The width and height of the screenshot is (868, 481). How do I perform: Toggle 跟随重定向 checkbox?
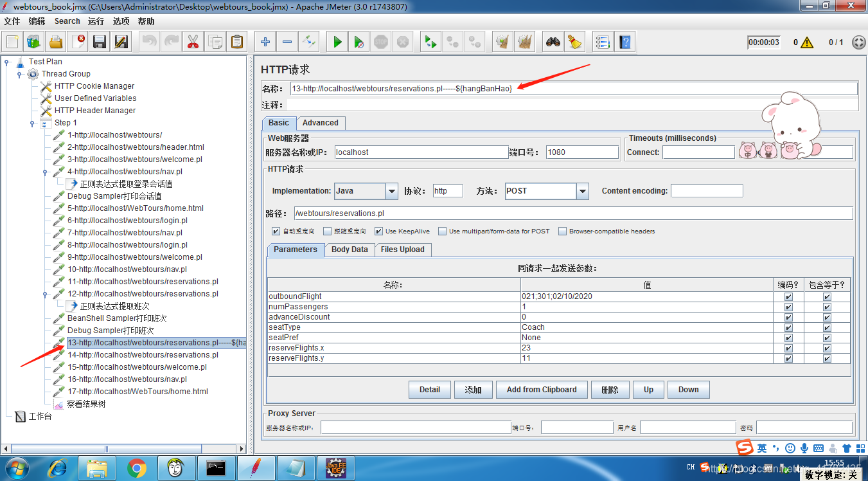[x=328, y=231]
